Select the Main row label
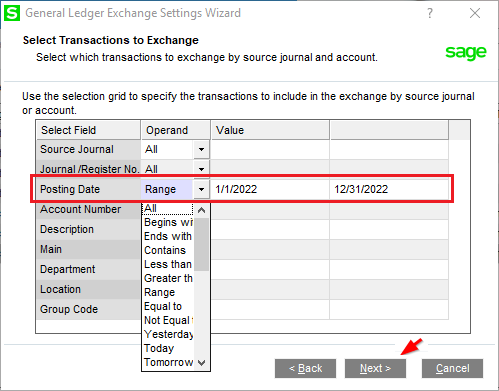 [x=88, y=249]
